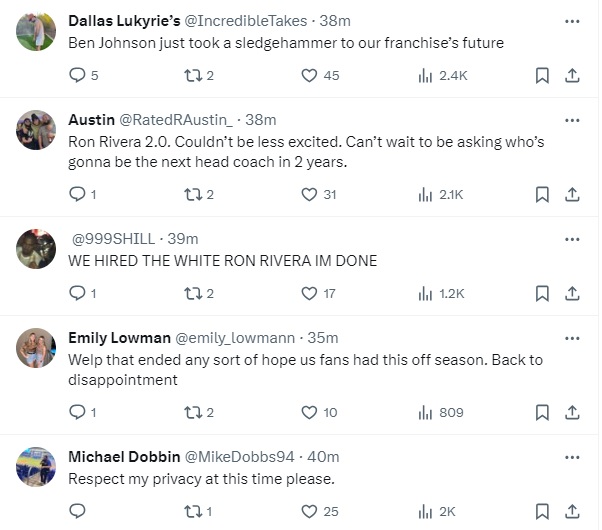Retweet the Ben Johnson sledgehammer tweet
Screen dimensions: 602x530
click(x=194, y=75)
